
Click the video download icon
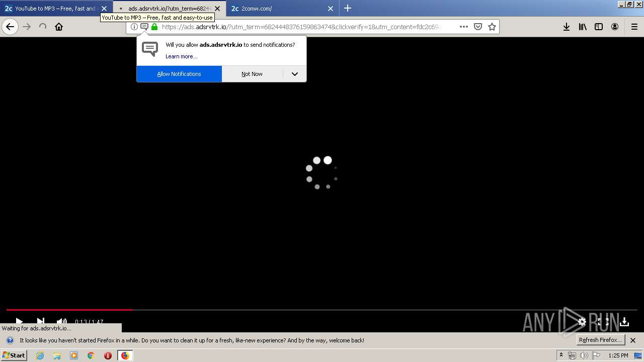(x=624, y=322)
